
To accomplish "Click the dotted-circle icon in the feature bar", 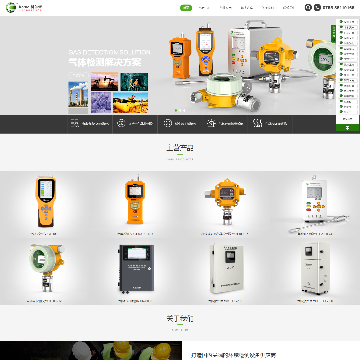I will point(168,124).
